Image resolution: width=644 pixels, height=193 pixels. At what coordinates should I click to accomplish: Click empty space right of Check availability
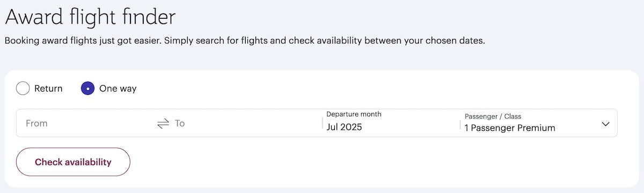coord(376,162)
